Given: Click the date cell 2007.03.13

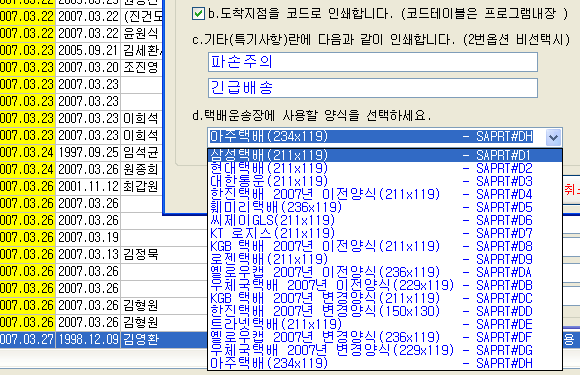Looking at the screenshot, I should pyautogui.click(x=88, y=254).
